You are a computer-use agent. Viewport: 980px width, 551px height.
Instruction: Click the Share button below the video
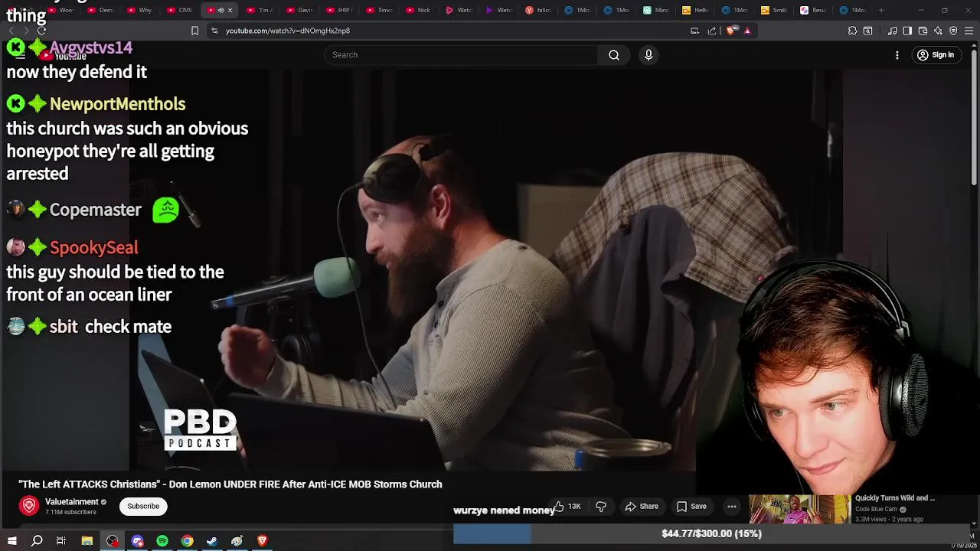tap(642, 506)
